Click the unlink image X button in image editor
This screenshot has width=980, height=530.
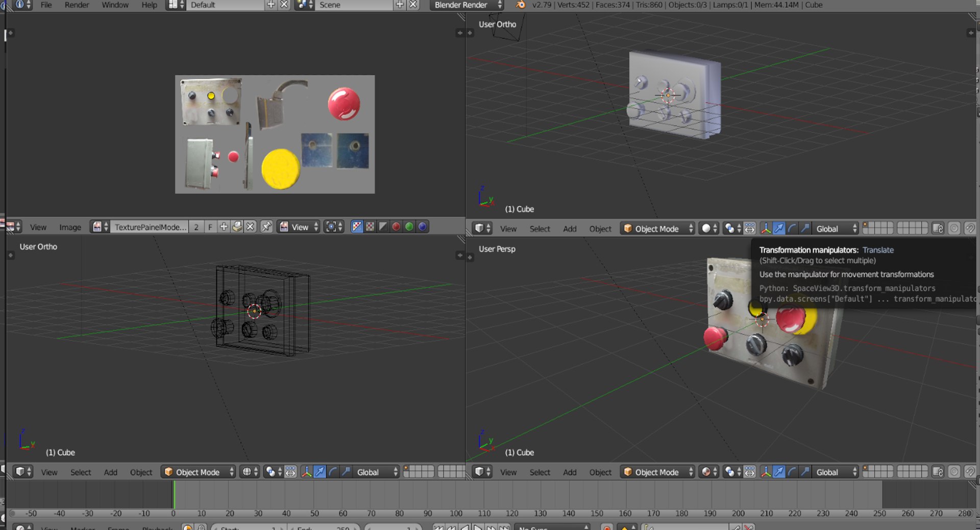pyautogui.click(x=250, y=227)
